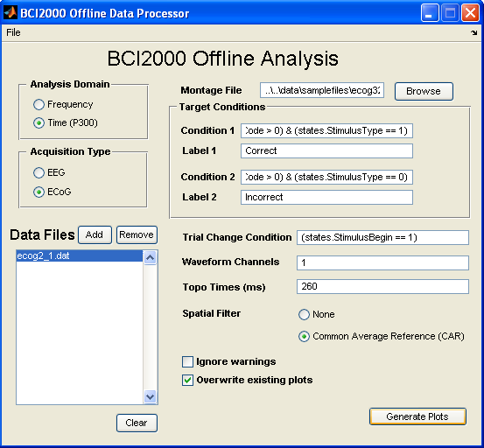This screenshot has height=448, width=484.
Task: Click the Generate Plots button
Action: tap(417, 416)
